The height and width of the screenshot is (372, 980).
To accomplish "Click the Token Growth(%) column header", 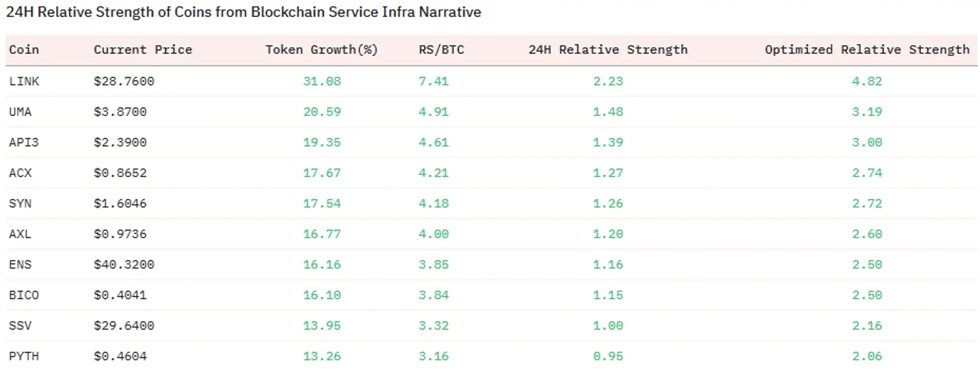I will tap(321, 50).
